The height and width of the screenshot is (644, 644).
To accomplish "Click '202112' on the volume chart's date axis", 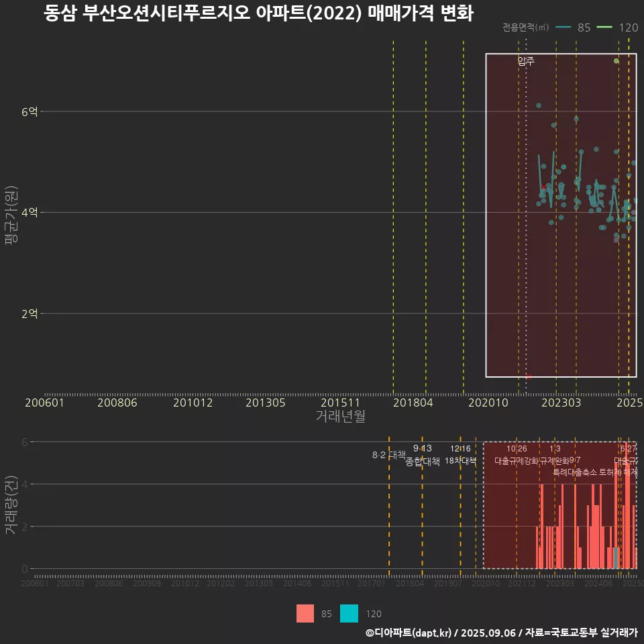I will (522, 583).
